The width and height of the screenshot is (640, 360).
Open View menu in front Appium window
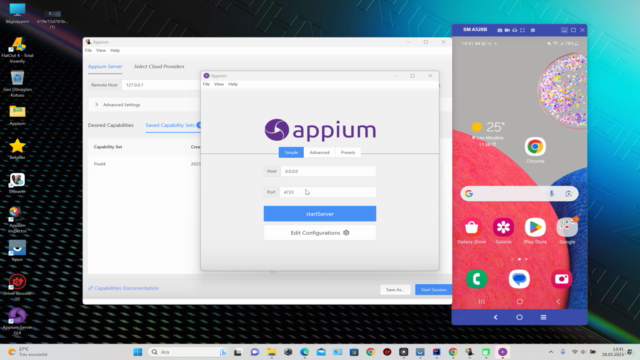click(x=219, y=84)
